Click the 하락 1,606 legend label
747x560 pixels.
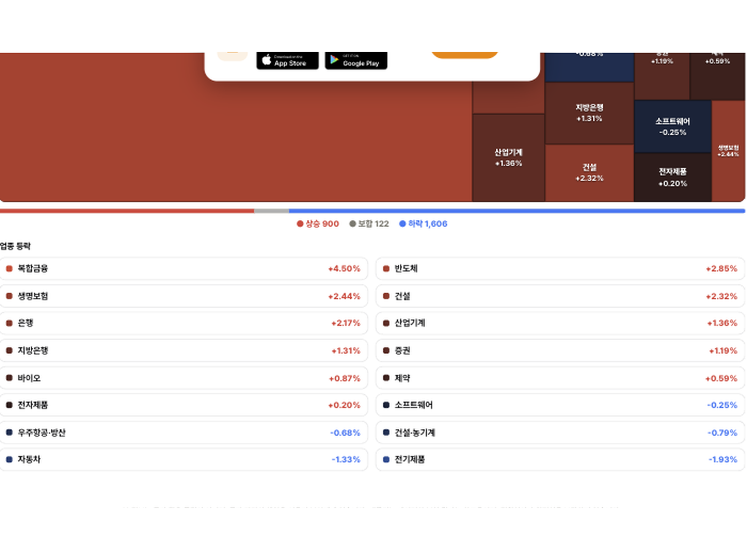pyautogui.click(x=424, y=224)
